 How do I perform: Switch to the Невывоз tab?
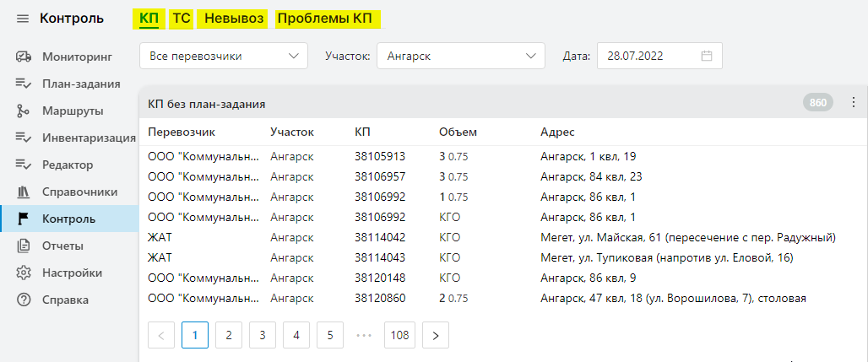coord(231,19)
